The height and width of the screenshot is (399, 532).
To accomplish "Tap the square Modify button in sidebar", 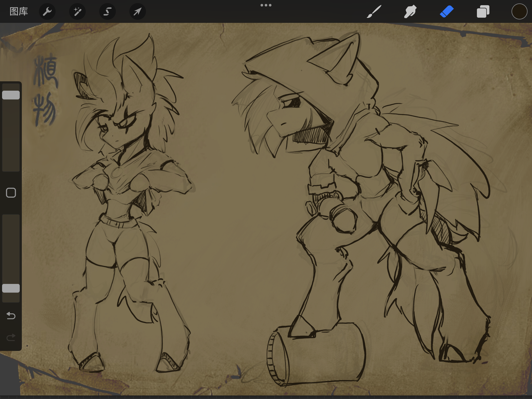I will pos(11,193).
